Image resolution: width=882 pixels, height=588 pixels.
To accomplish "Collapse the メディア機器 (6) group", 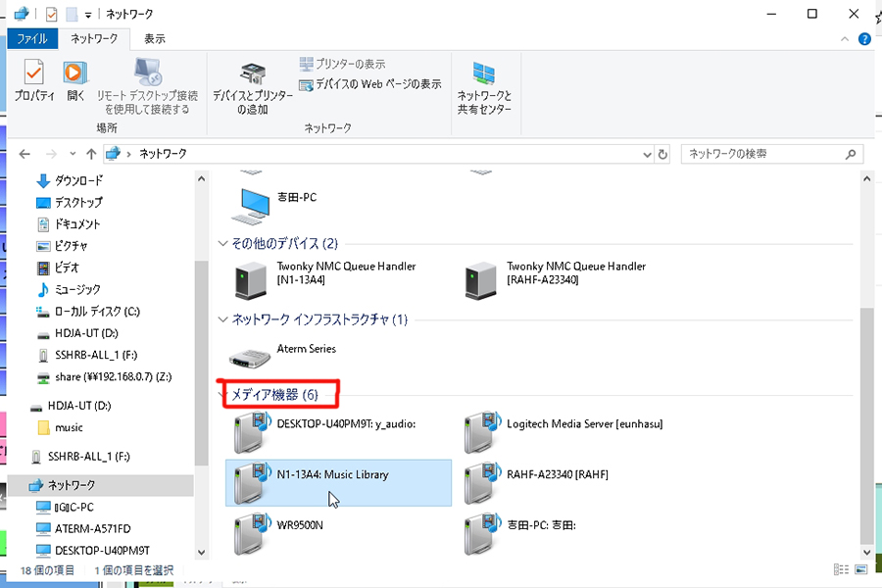I will click(222, 395).
